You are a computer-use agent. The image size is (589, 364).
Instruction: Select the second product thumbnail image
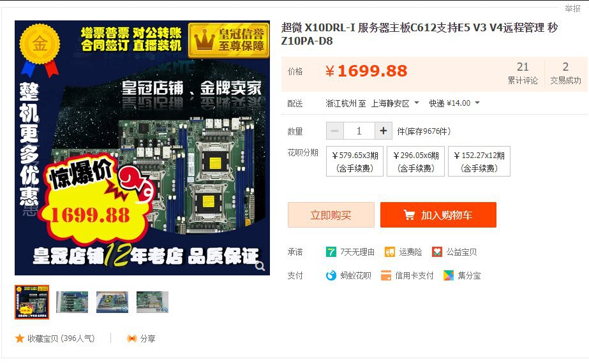pyautogui.click(x=72, y=302)
